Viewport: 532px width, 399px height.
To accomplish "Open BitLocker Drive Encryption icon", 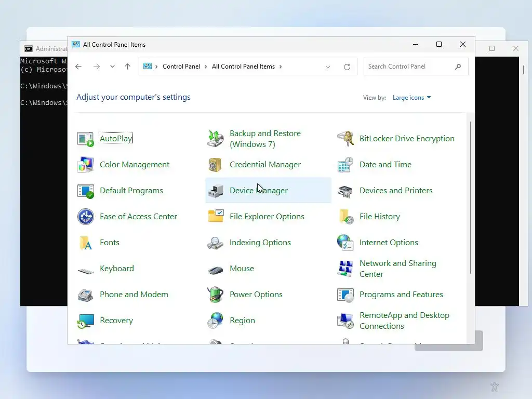I will coord(345,139).
